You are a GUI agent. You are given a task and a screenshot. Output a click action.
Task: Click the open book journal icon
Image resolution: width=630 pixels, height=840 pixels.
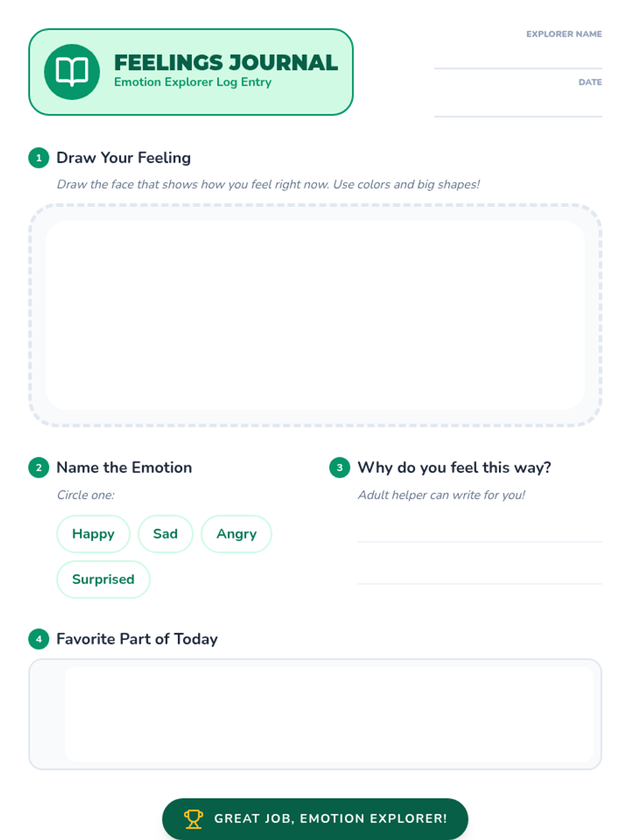[x=72, y=72]
